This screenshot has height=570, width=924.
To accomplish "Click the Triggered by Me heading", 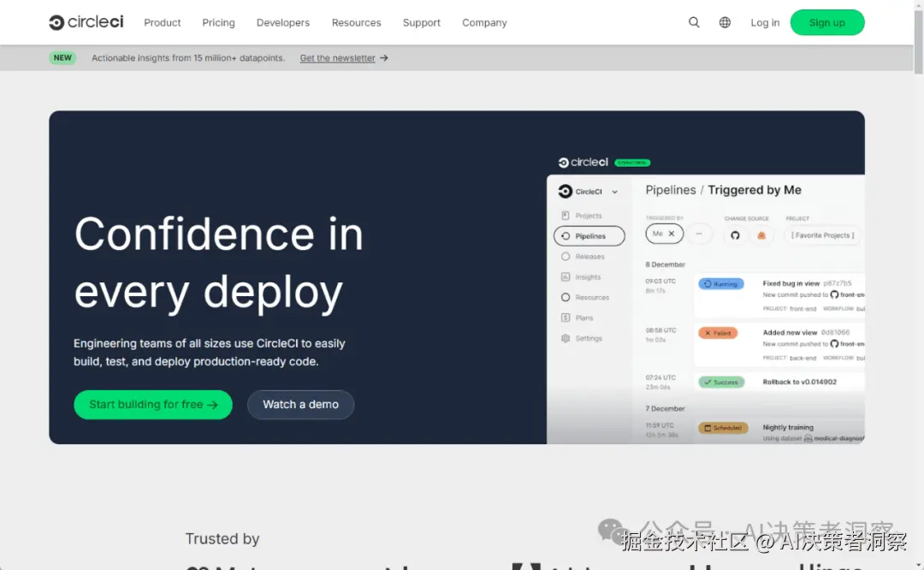I will click(755, 190).
